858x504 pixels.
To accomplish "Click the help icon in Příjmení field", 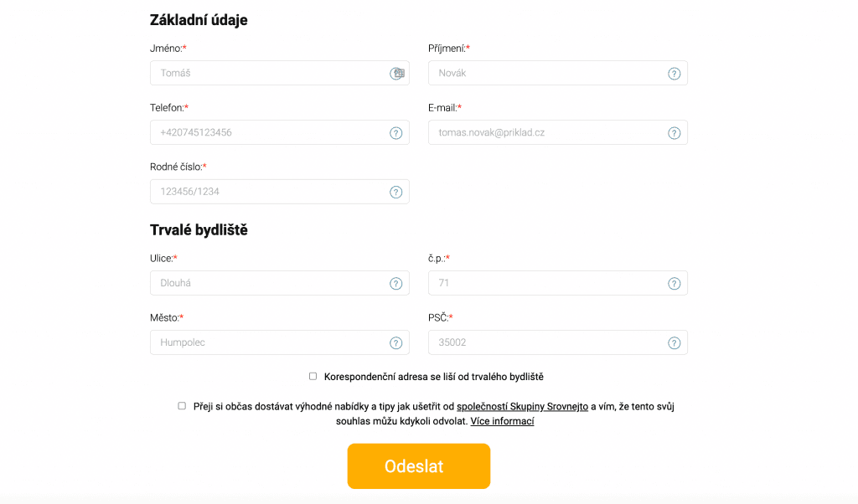I will click(x=674, y=74).
